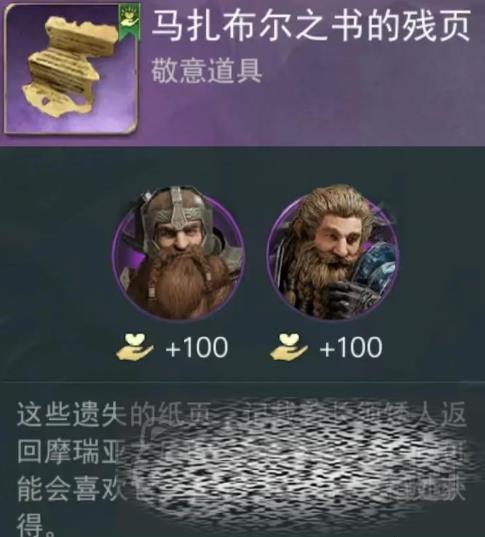
Task: Click the divider line above the description
Action: click(x=242, y=380)
